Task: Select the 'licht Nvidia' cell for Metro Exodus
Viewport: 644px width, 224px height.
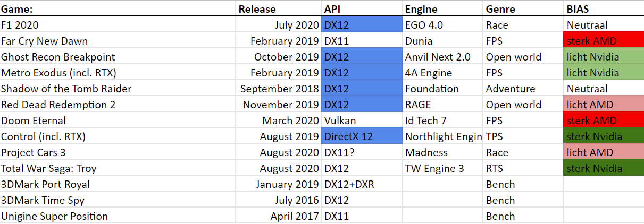Action: tap(604, 72)
